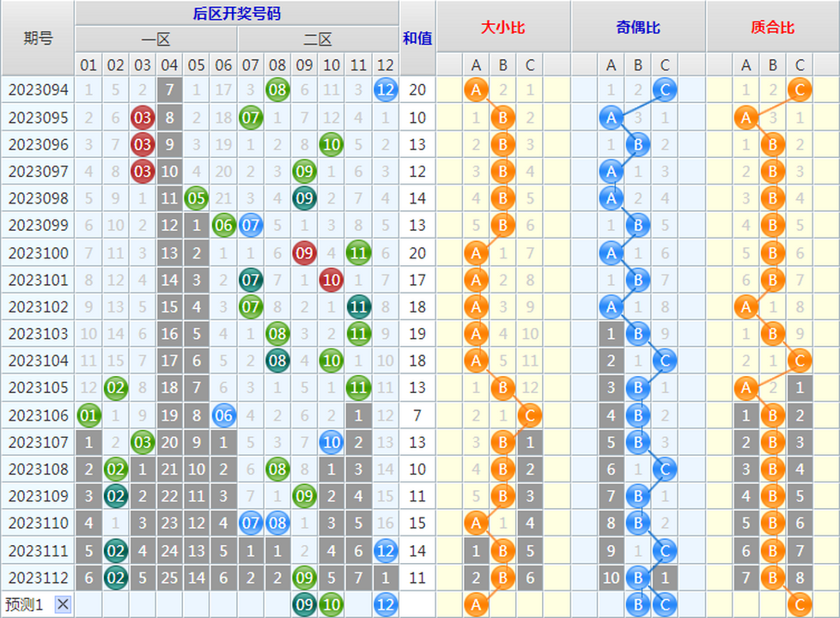840x618 pixels.
Task: Toggle the blue B ball in the 预测1 row
Action: 638,604
